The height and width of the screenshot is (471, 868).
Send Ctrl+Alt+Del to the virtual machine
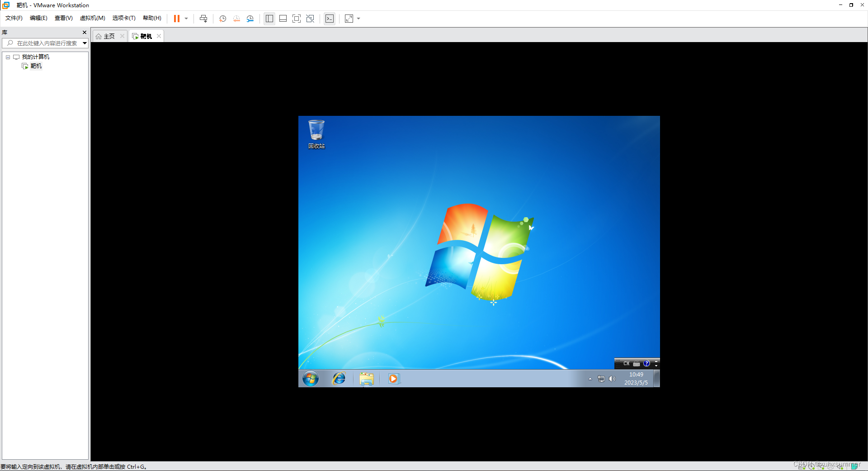pos(203,19)
